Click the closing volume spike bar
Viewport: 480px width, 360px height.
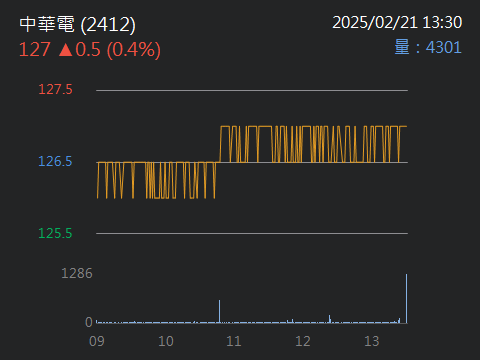[406, 299]
